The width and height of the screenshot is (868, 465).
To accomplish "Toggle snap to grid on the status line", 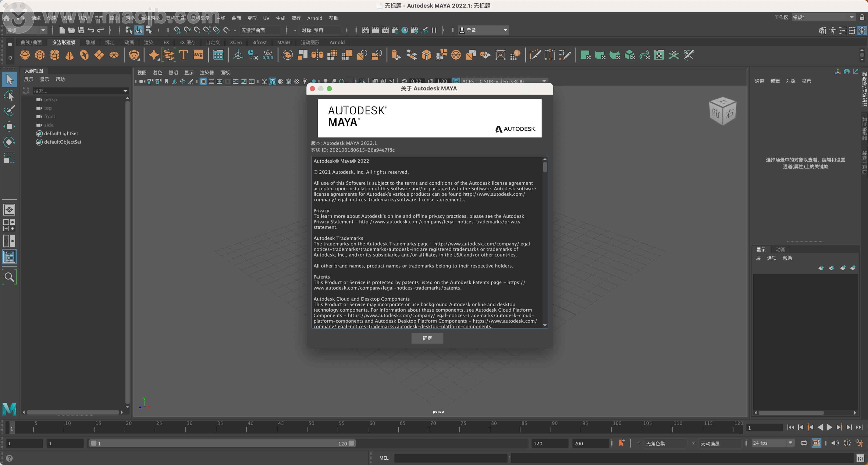I will tap(177, 30).
